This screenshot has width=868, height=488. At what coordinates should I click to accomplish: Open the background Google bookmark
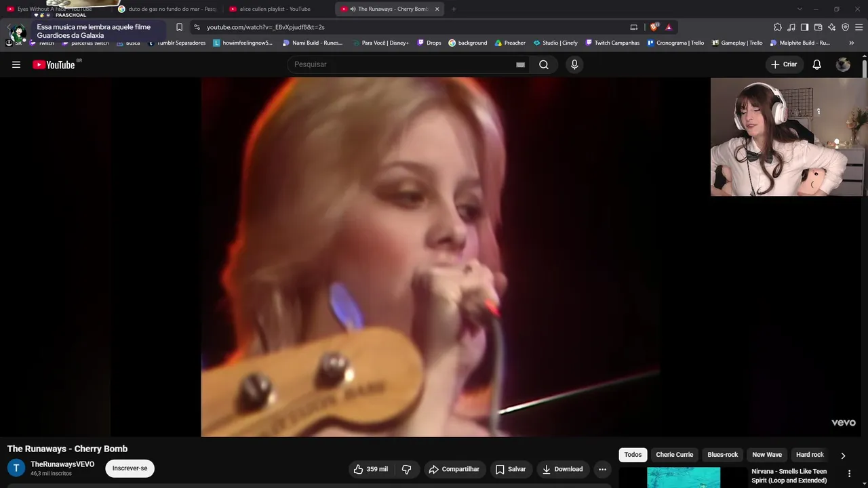[x=468, y=43]
